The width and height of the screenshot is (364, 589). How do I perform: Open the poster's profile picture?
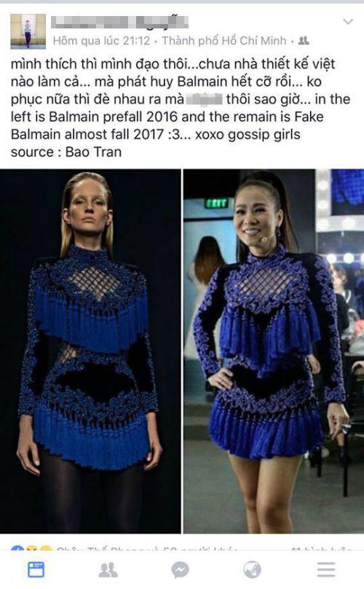pyautogui.click(x=28, y=31)
